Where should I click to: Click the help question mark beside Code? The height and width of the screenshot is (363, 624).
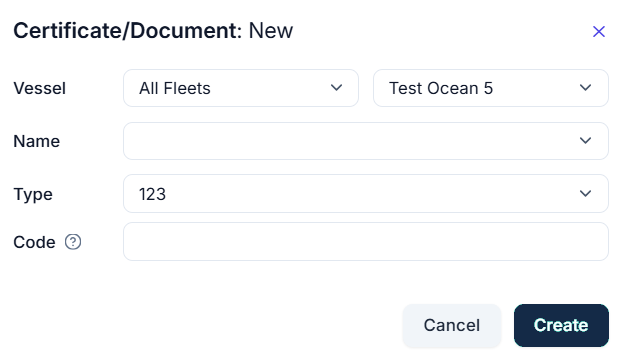[x=73, y=242]
